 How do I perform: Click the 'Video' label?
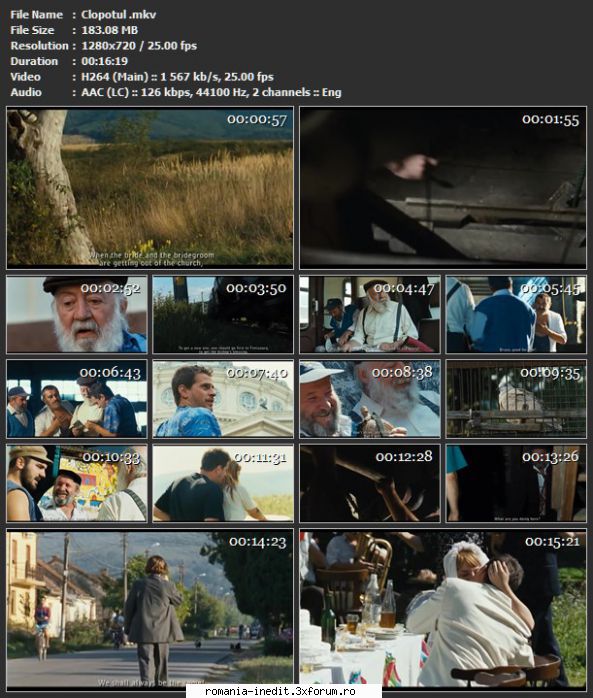pos(25,77)
